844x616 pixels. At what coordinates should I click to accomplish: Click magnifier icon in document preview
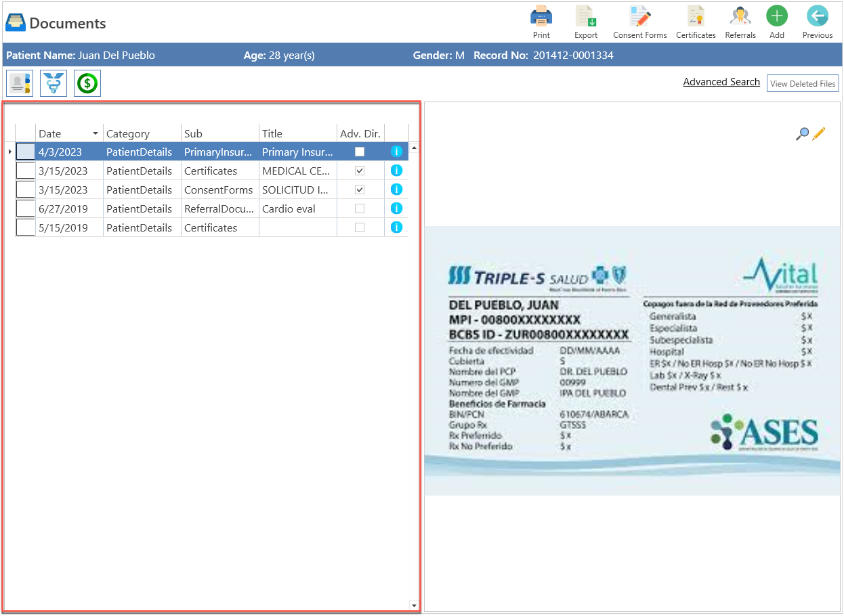point(802,134)
